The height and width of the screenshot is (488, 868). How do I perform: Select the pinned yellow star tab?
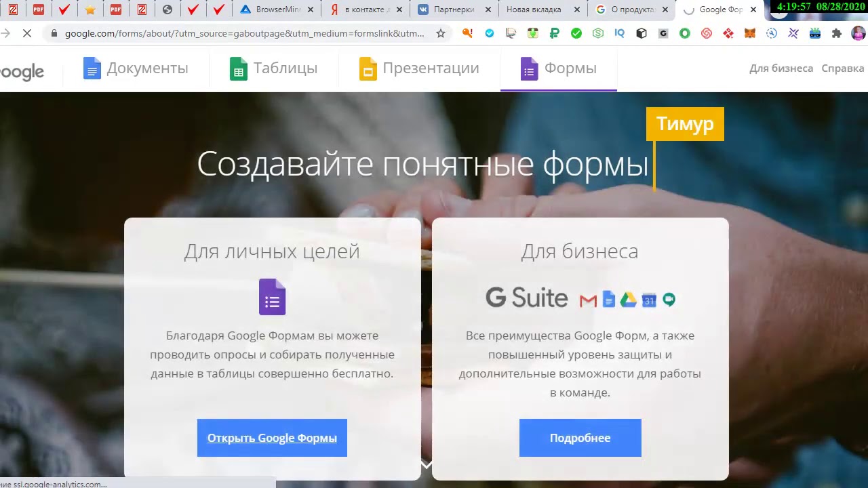(x=90, y=9)
